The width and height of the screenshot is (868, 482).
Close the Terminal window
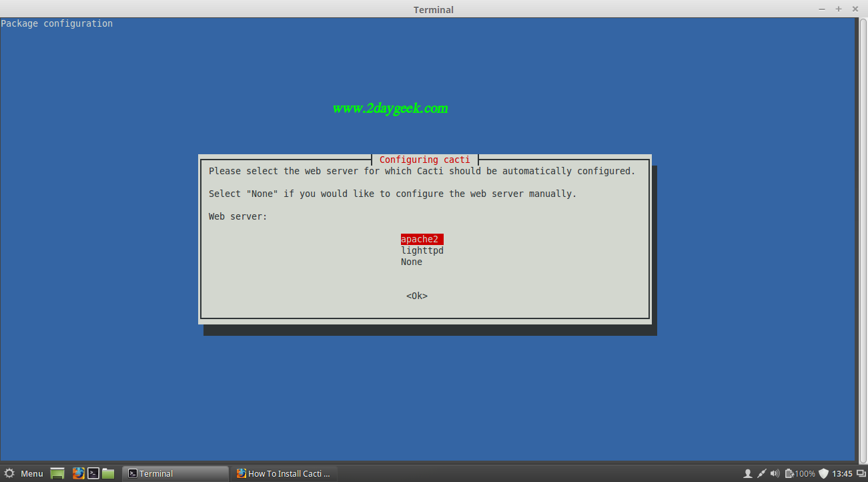[x=855, y=9]
